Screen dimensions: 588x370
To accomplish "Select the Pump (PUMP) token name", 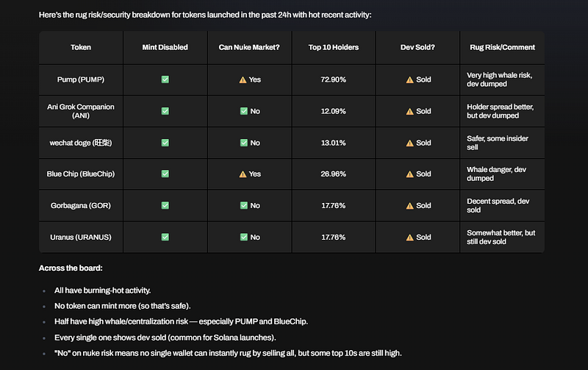I will point(81,79).
